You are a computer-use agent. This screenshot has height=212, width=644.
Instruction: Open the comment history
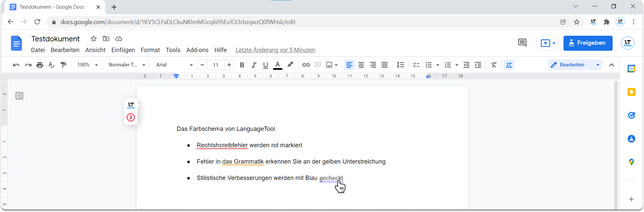coord(522,43)
